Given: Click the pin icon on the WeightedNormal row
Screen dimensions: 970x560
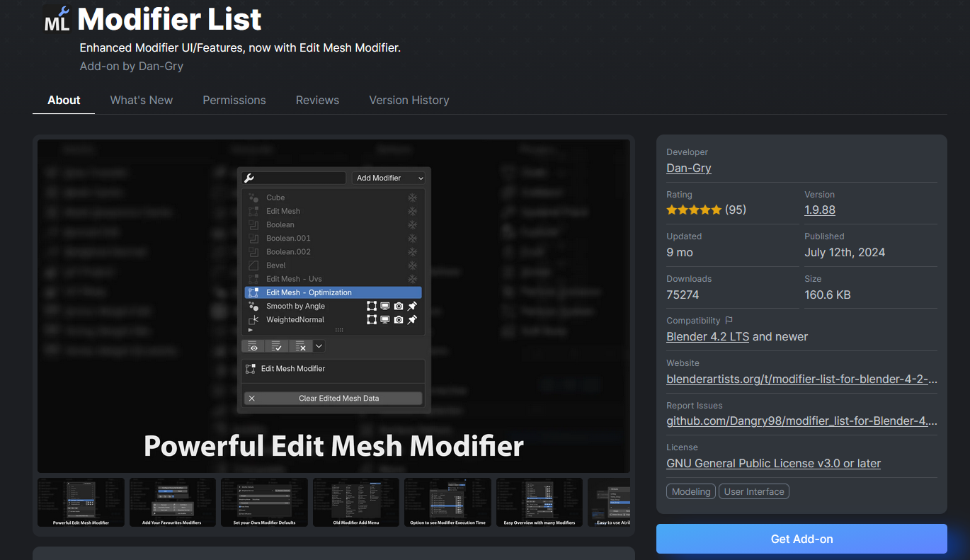Looking at the screenshot, I should click(x=413, y=320).
